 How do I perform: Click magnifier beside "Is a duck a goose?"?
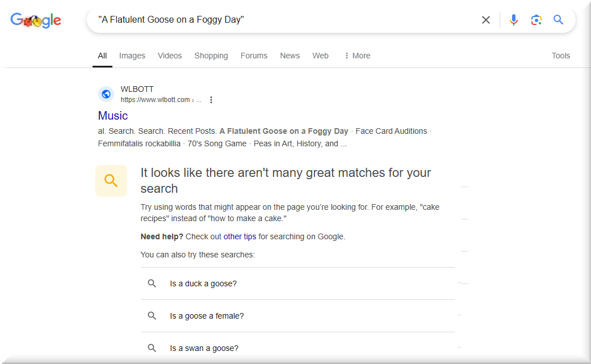pyautogui.click(x=152, y=283)
